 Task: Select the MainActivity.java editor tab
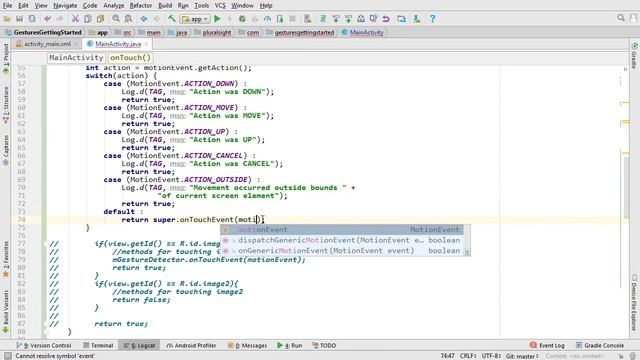click(118, 44)
